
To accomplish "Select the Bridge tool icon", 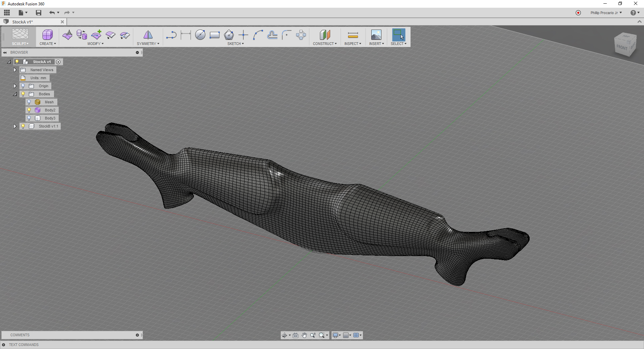I will [x=125, y=35].
